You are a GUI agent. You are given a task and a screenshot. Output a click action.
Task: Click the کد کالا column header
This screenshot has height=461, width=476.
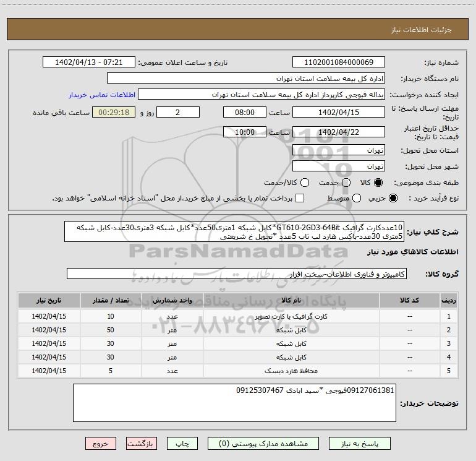(409, 300)
